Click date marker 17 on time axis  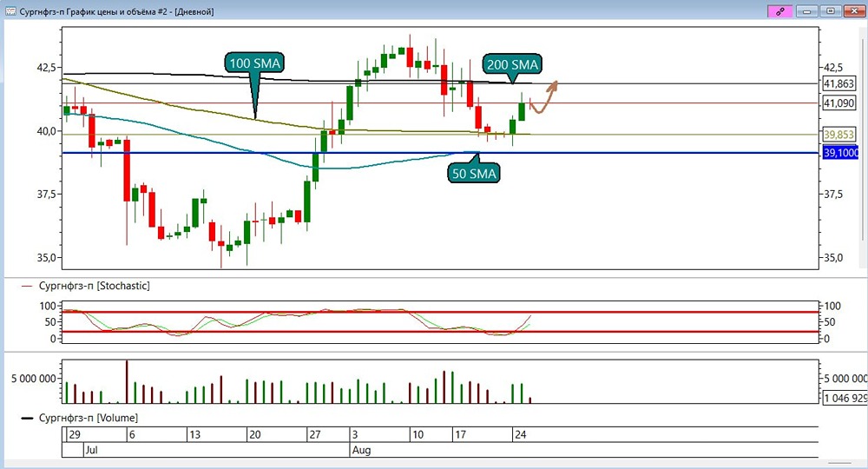click(461, 434)
